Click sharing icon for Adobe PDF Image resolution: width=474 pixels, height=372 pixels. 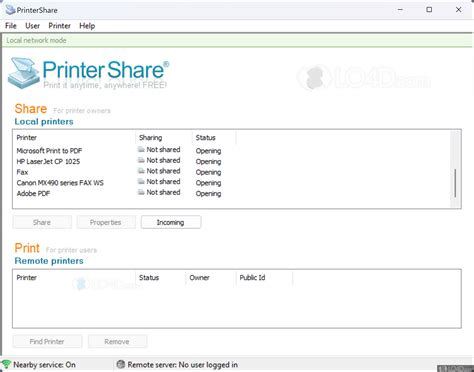(141, 192)
